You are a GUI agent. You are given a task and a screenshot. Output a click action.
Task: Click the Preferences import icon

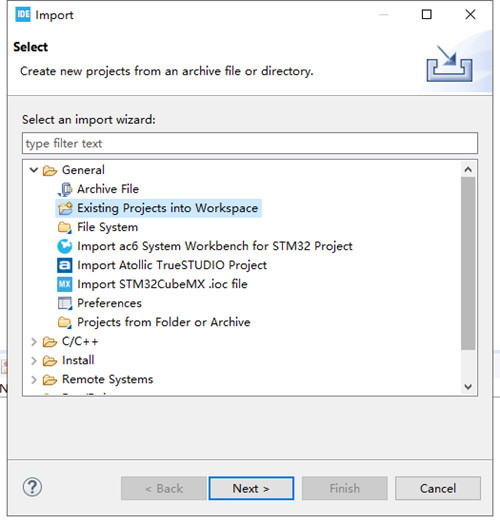click(64, 304)
